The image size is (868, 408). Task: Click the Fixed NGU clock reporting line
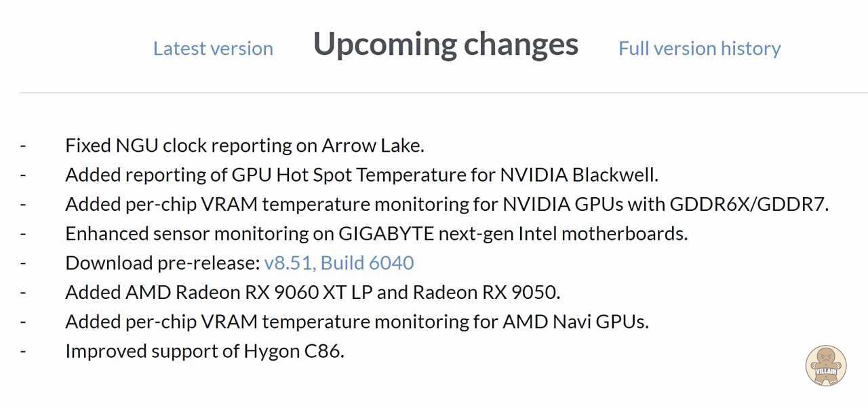pos(245,146)
